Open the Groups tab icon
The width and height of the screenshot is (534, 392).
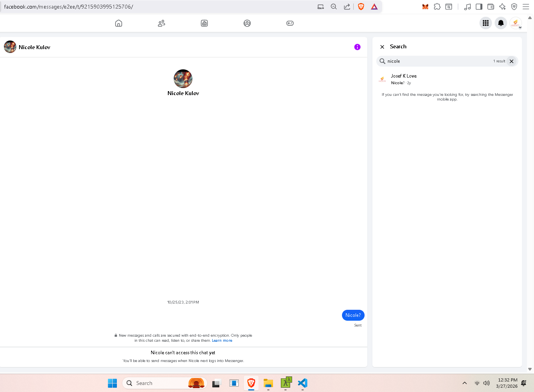pyautogui.click(x=247, y=23)
